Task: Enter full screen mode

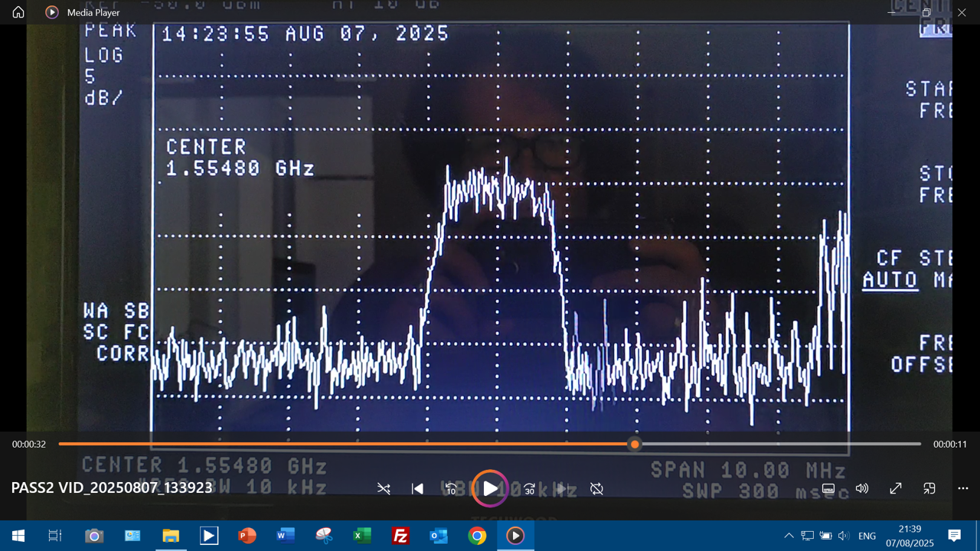Action: click(x=896, y=488)
